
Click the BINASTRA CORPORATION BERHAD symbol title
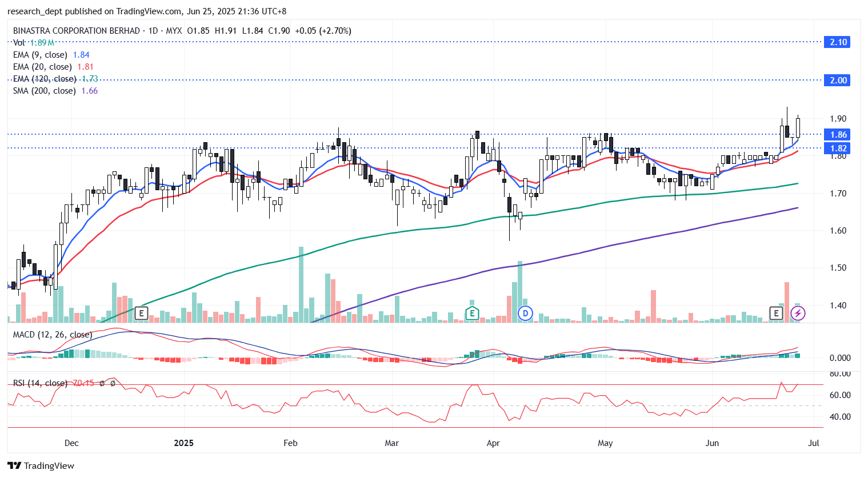(77, 31)
